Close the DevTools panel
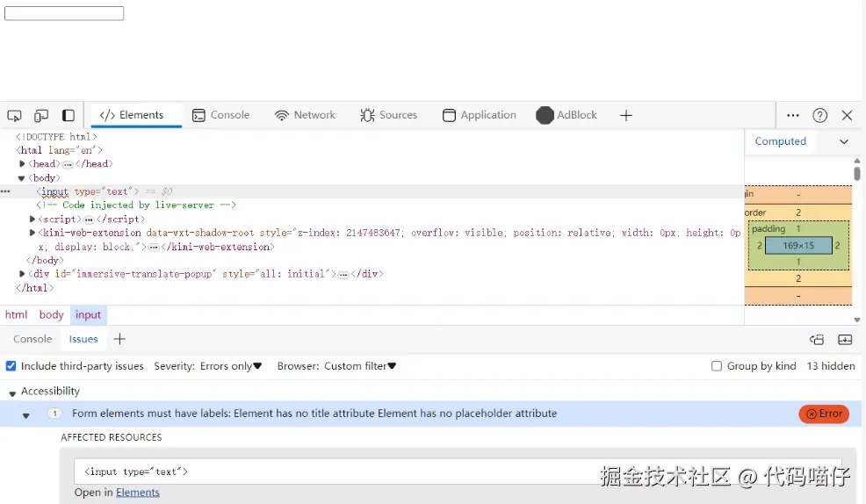 click(x=848, y=115)
